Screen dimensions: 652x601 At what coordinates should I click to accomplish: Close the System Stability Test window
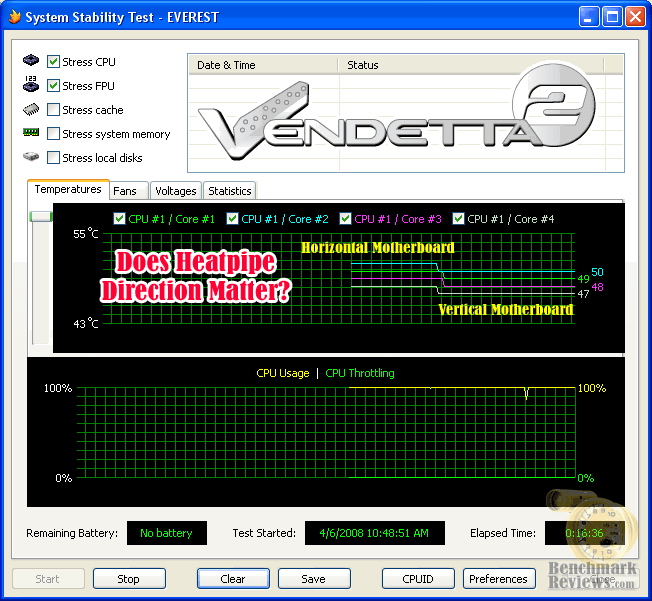635,17
